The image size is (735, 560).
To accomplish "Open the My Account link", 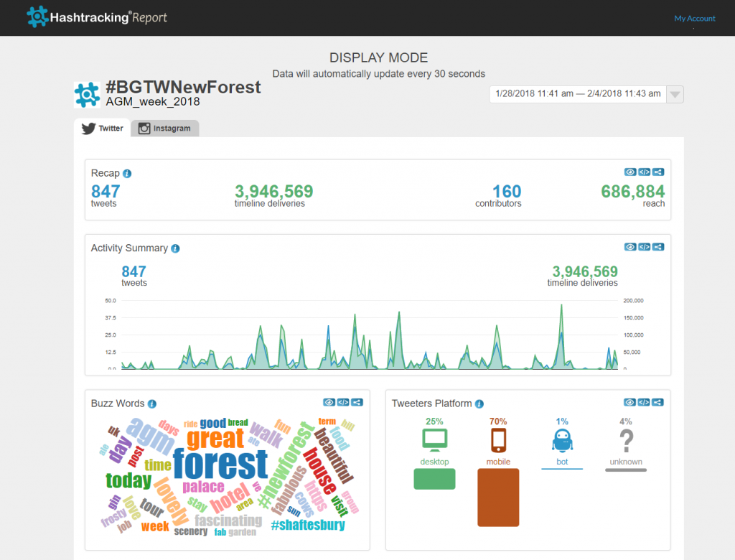I will [x=694, y=19].
